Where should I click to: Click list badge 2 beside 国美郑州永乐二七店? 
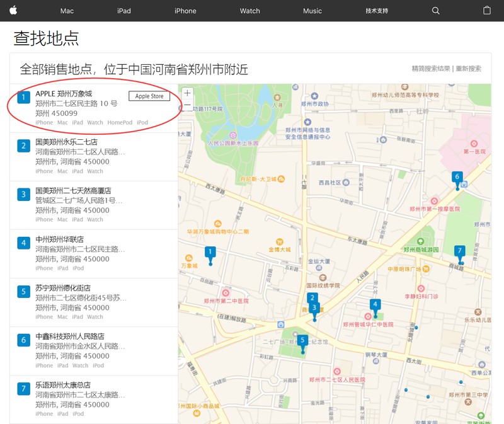coord(23,146)
